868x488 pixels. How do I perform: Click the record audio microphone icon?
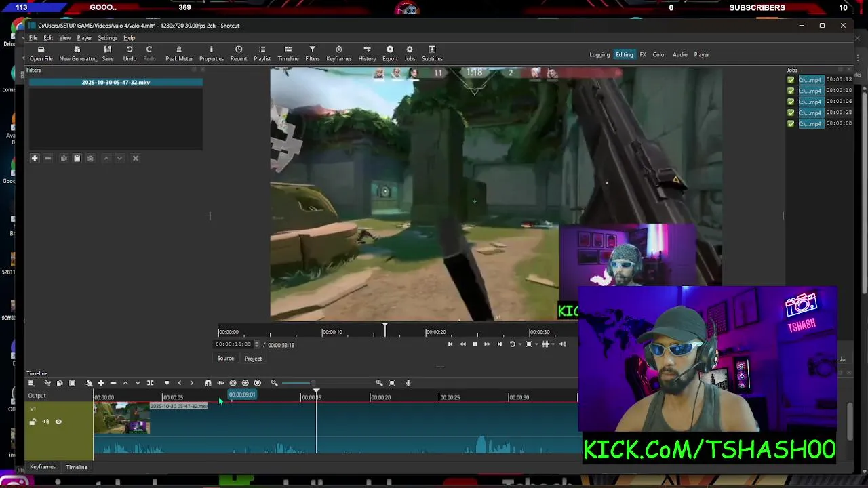(408, 383)
